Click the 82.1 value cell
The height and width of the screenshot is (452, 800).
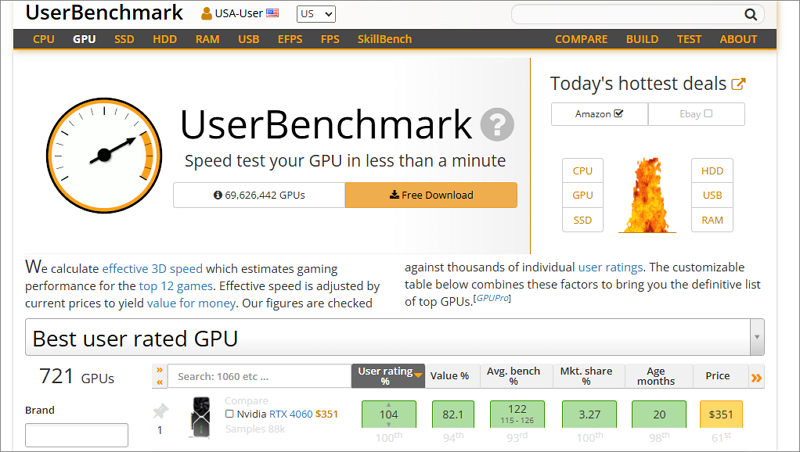453,414
